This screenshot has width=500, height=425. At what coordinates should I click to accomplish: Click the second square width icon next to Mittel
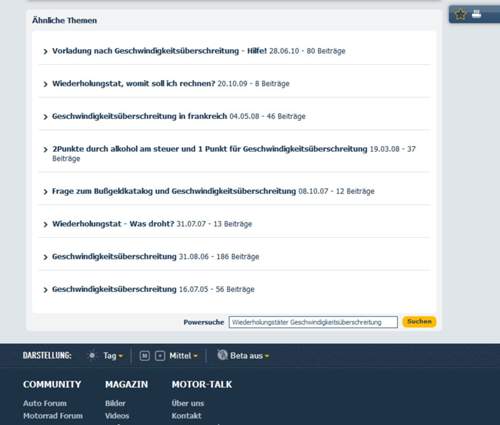pyautogui.click(x=160, y=356)
